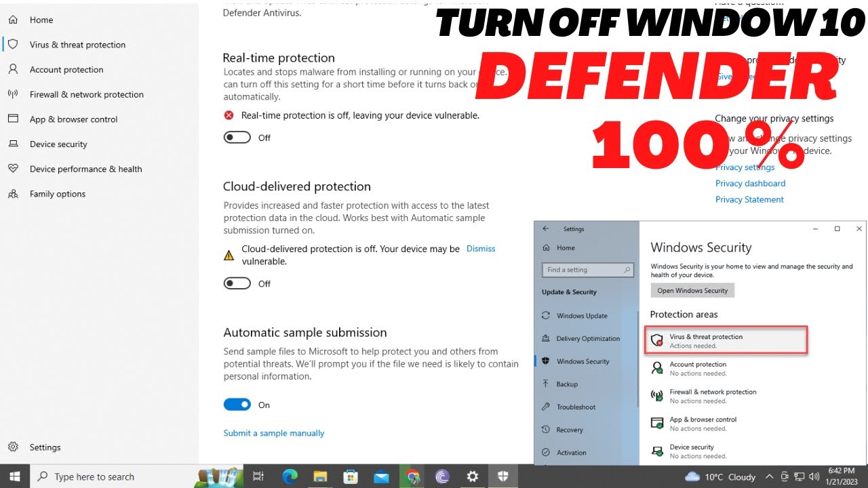The height and width of the screenshot is (488, 868).
Task: Open Firewall & network protection in left sidebar
Action: 75,94
